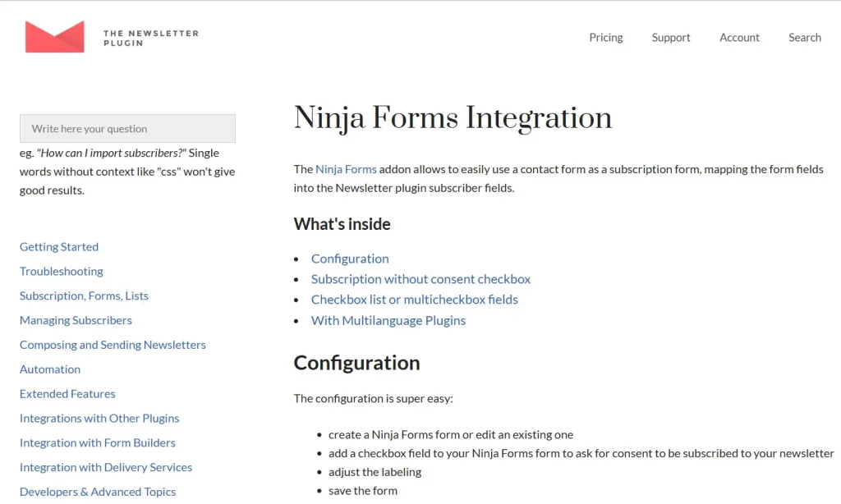Click 'create a Ninja Forms form' bullet

pyautogui.click(x=451, y=434)
